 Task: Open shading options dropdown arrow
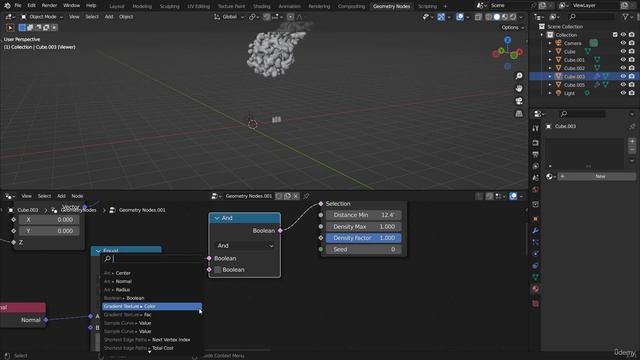click(521, 17)
